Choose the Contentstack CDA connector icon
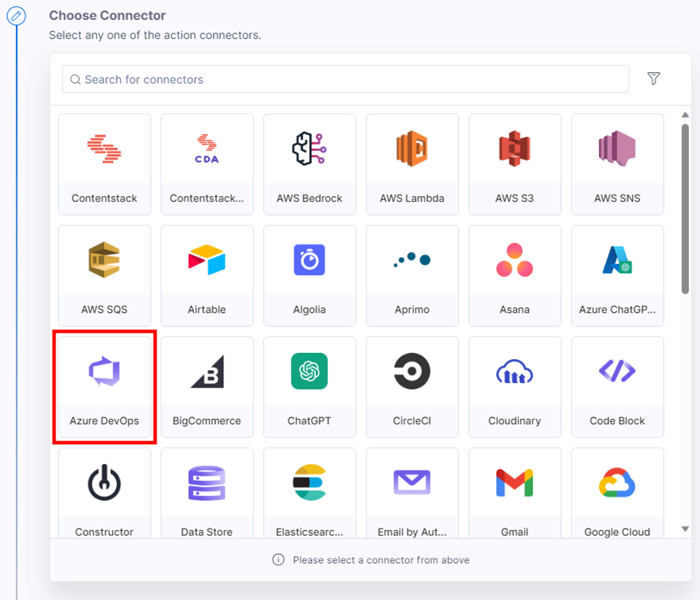The width and height of the screenshot is (700, 600). click(207, 149)
